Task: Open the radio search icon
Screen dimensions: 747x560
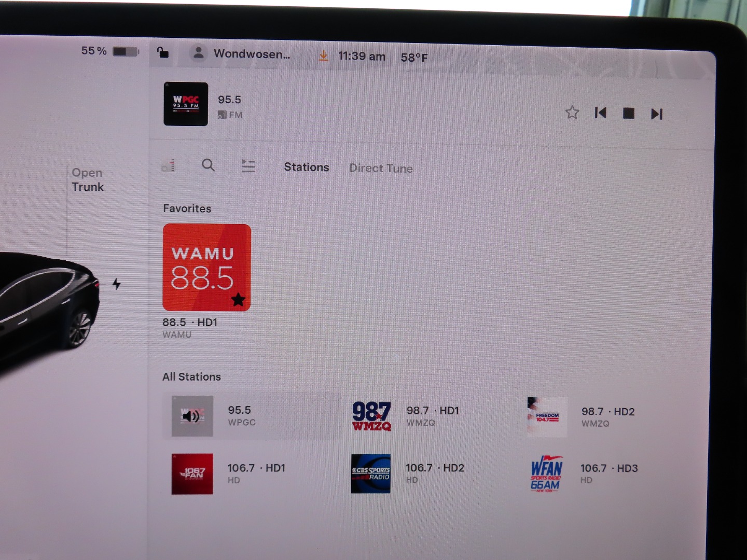Action: pyautogui.click(x=208, y=165)
